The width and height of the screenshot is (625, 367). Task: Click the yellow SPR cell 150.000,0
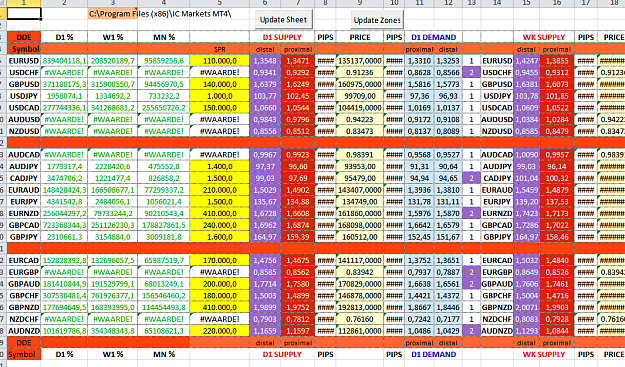(220, 108)
